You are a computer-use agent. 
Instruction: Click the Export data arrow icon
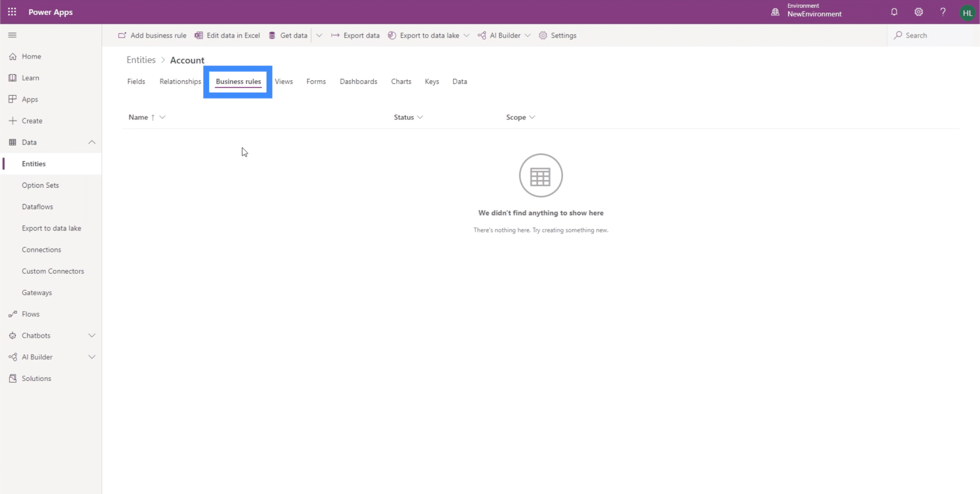(335, 35)
